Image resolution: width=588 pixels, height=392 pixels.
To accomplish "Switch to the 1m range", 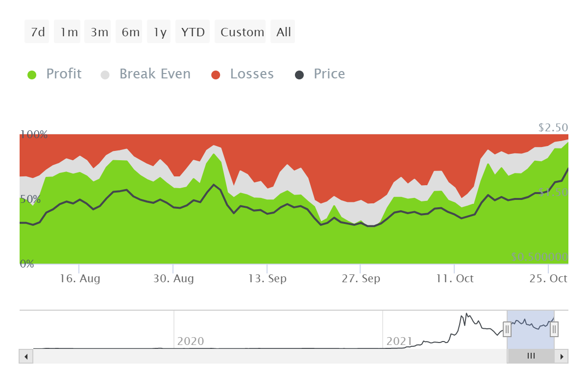I will 68,32.
